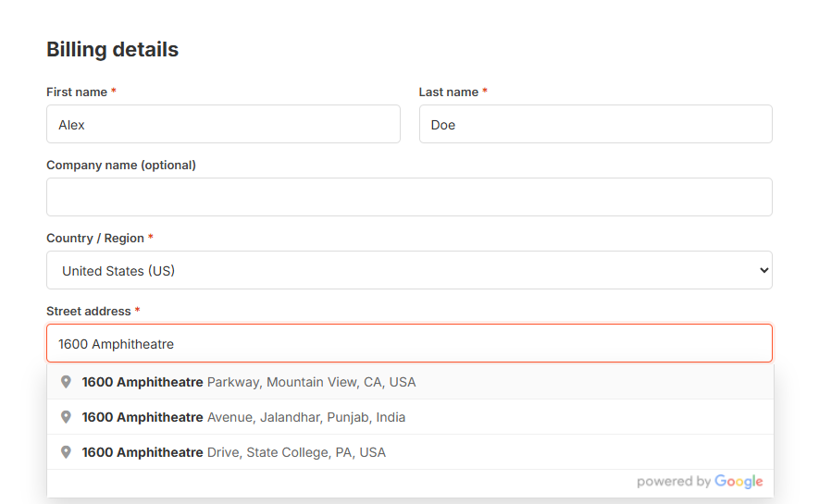The width and height of the screenshot is (819, 504).
Task: Click into the Last name field with Doe
Action: click(x=595, y=125)
